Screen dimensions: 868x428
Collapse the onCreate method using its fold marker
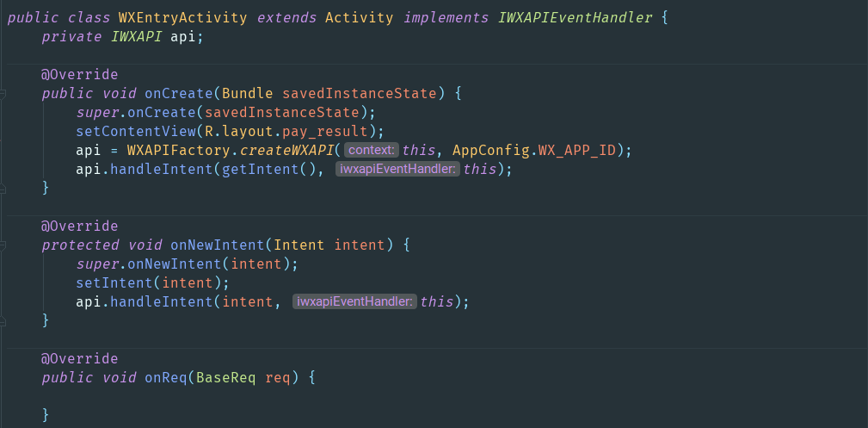coord(3,94)
